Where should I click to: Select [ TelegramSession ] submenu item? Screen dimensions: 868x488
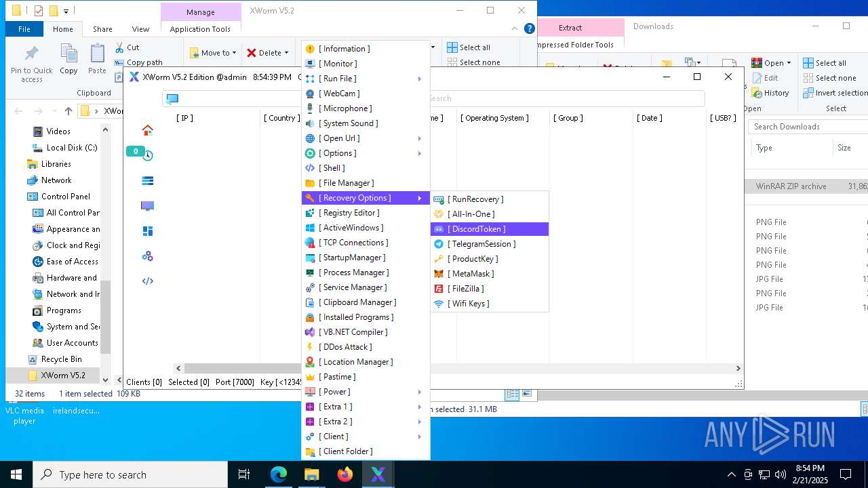pyautogui.click(x=490, y=244)
